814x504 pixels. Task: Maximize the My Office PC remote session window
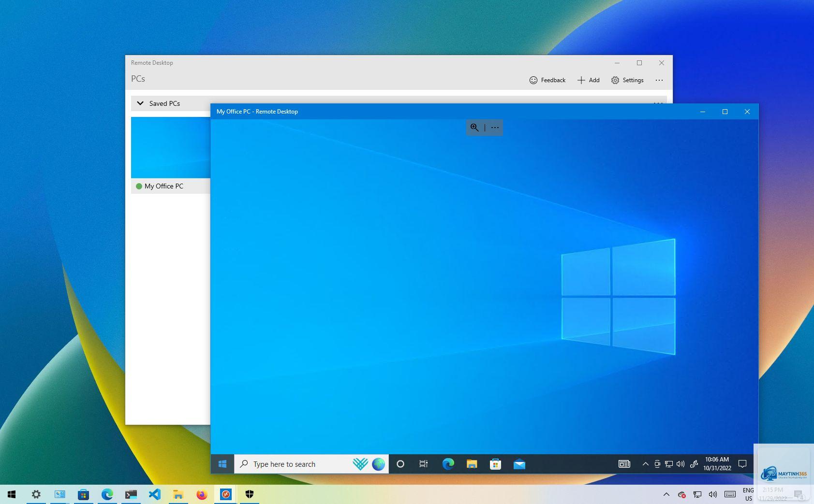coord(725,112)
